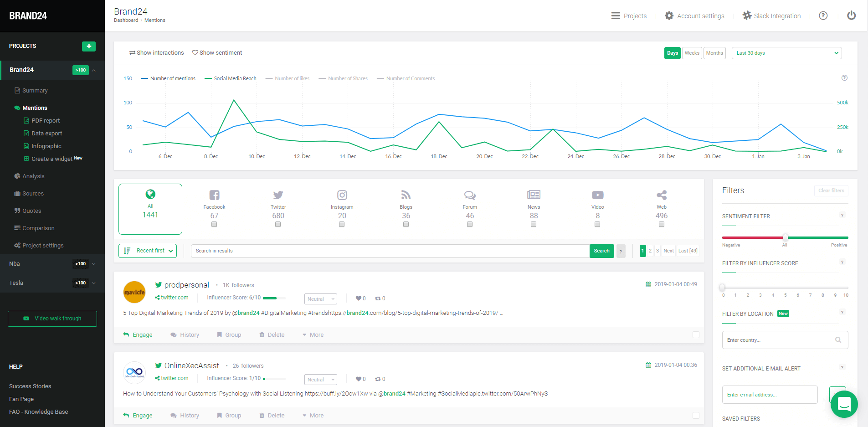Check the Video source checkbox
Image resolution: width=868 pixels, height=427 pixels.
597,224
